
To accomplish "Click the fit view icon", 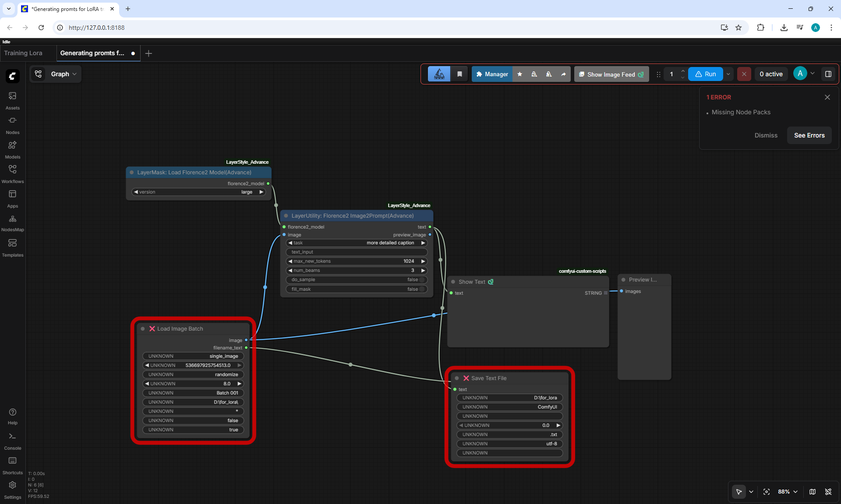I will click(x=767, y=492).
